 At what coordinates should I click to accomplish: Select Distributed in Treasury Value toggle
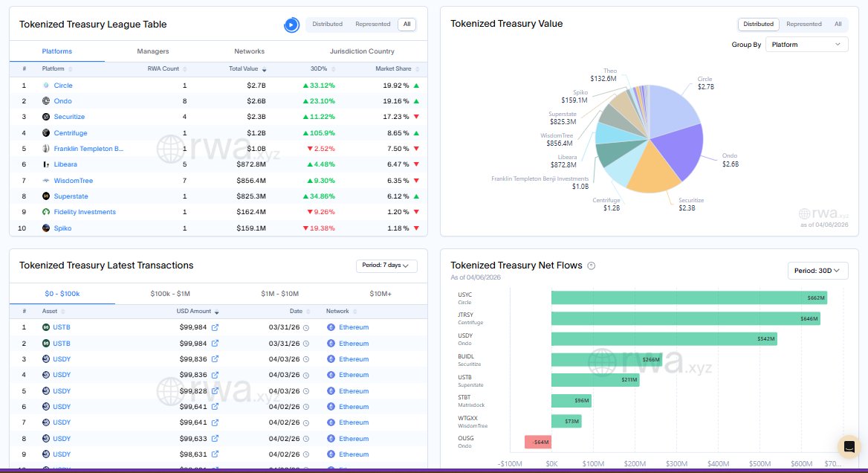point(759,25)
